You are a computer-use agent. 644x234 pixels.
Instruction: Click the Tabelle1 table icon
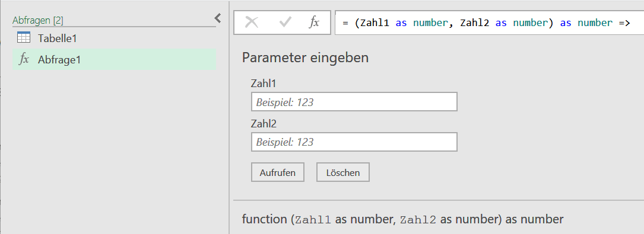(x=23, y=38)
